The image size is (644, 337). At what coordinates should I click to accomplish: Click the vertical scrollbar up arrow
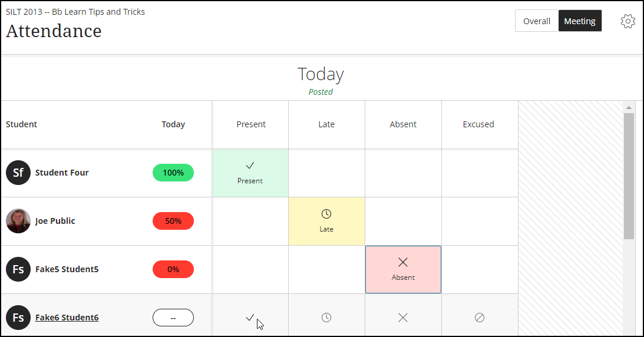pyautogui.click(x=629, y=107)
